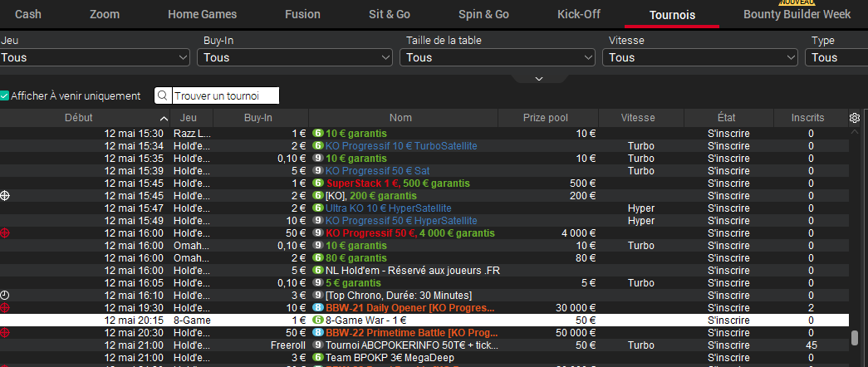Open the table settings gear icon
The height and width of the screenshot is (367, 868).
[x=854, y=118]
